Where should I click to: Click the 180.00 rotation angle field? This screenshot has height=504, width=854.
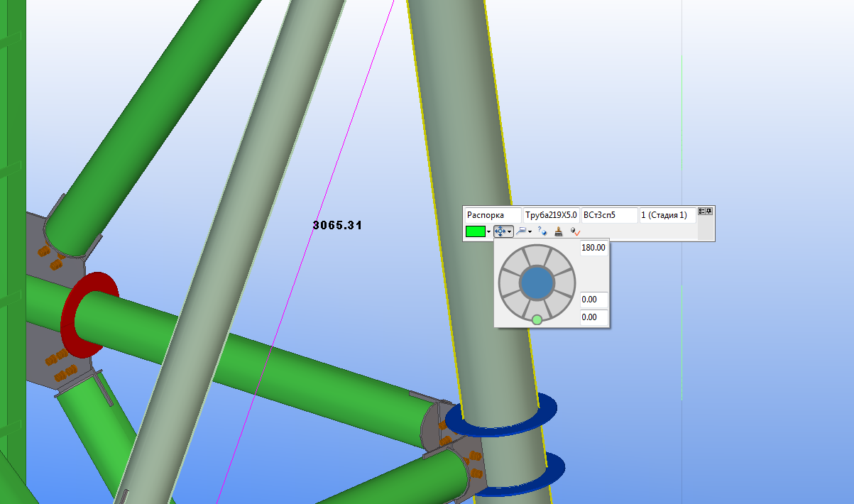click(593, 248)
